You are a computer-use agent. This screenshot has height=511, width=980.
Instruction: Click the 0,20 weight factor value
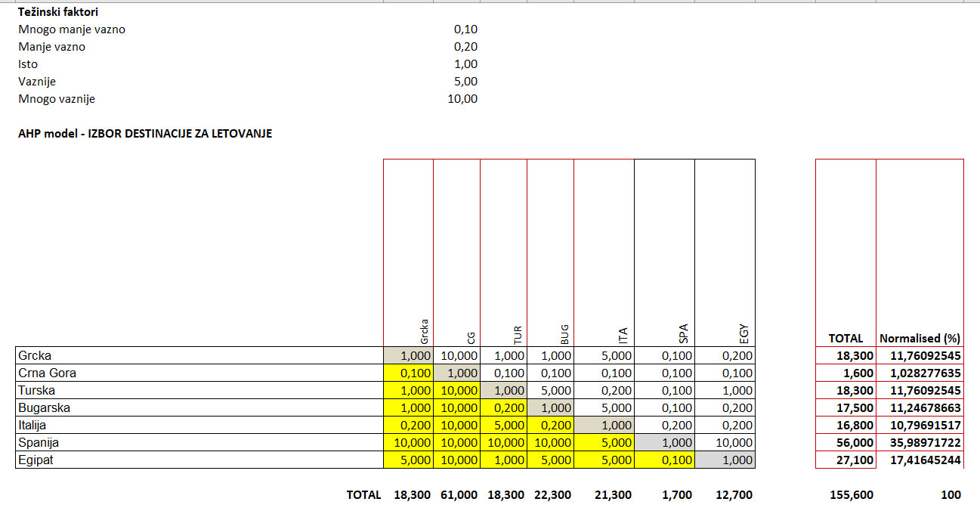[x=465, y=47]
